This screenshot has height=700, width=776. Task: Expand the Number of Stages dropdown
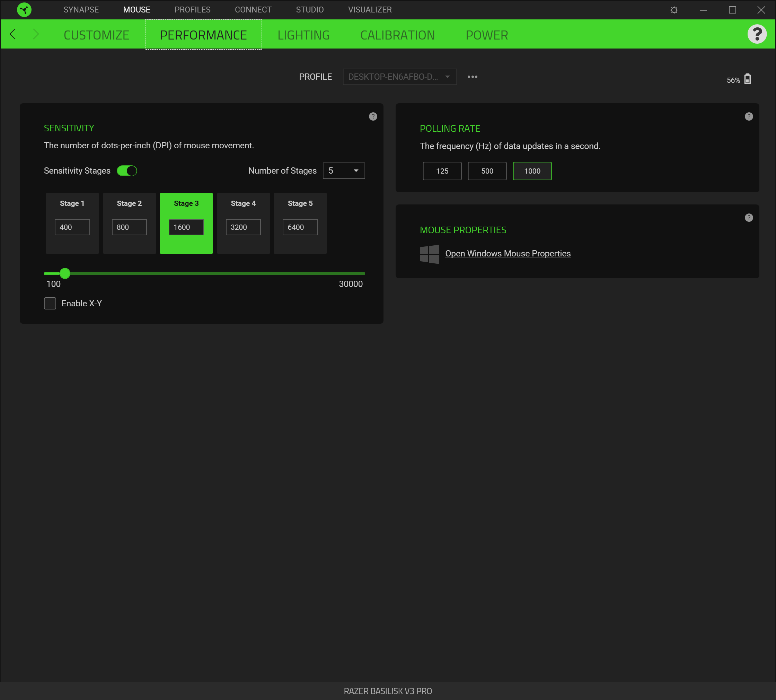point(343,171)
